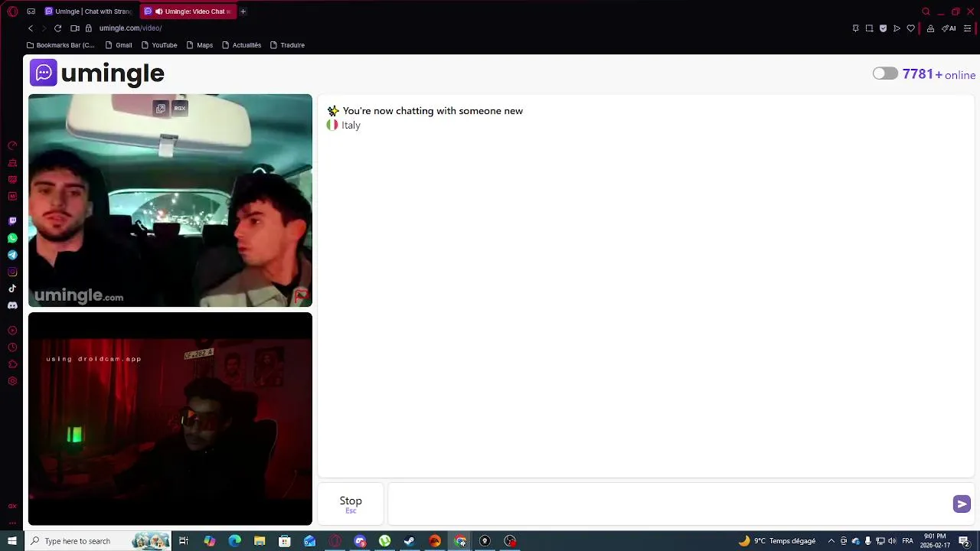Click the Italy country label
Viewport: 980px width, 551px height.
tap(351, 125)
